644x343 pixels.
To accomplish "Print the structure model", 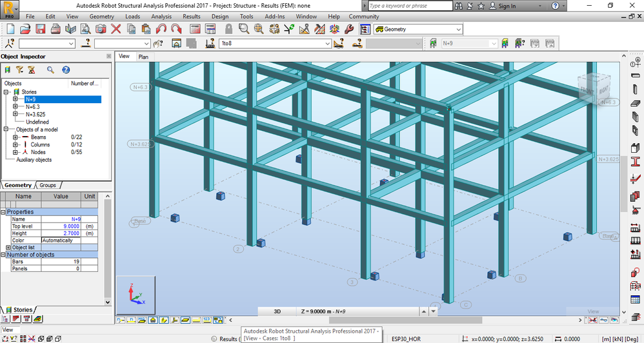I will coord(55,29).
